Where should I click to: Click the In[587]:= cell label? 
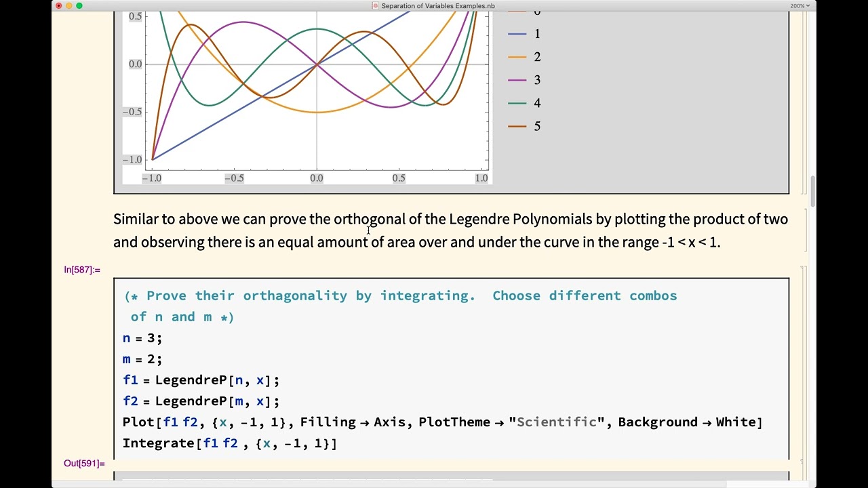click(x=82, y=270)
